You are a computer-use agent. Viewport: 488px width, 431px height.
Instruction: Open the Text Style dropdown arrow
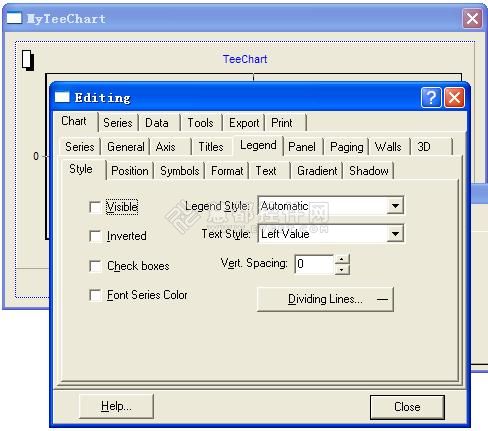[395, 234]
